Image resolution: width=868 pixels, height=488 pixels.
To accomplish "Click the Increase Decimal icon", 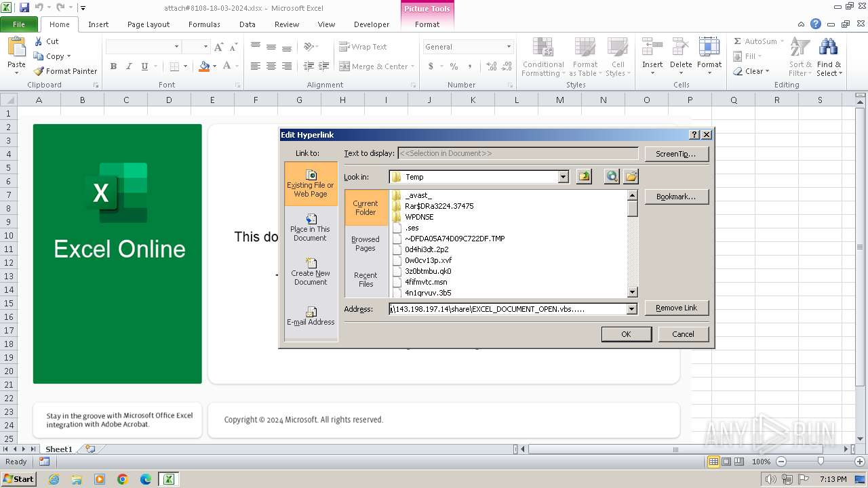I will [491, 66].
